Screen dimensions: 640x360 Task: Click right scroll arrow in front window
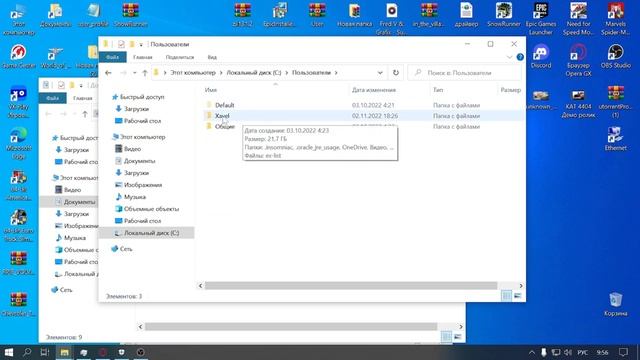point(521,286)
